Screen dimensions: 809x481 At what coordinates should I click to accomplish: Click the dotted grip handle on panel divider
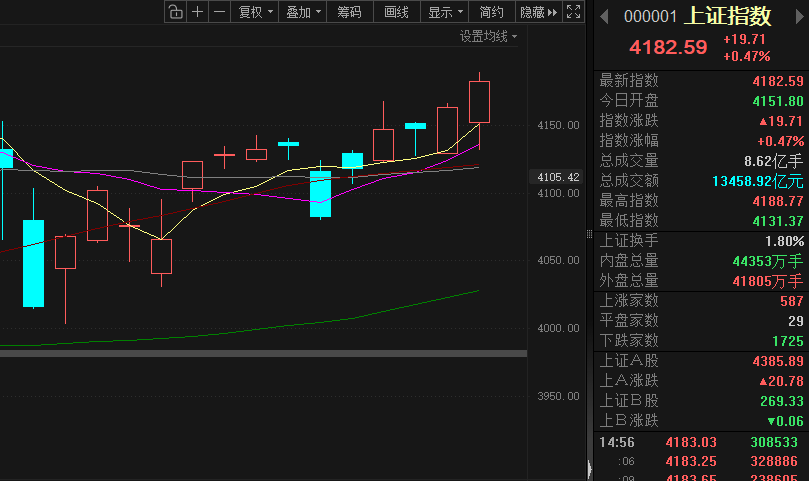coord(589,234)
